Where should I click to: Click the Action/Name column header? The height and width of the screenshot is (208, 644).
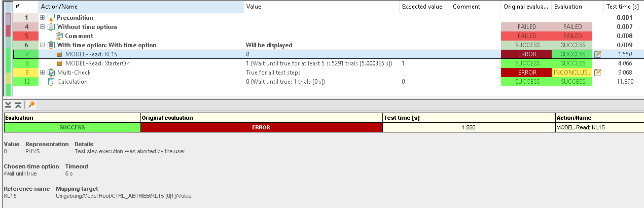(141, 7)
